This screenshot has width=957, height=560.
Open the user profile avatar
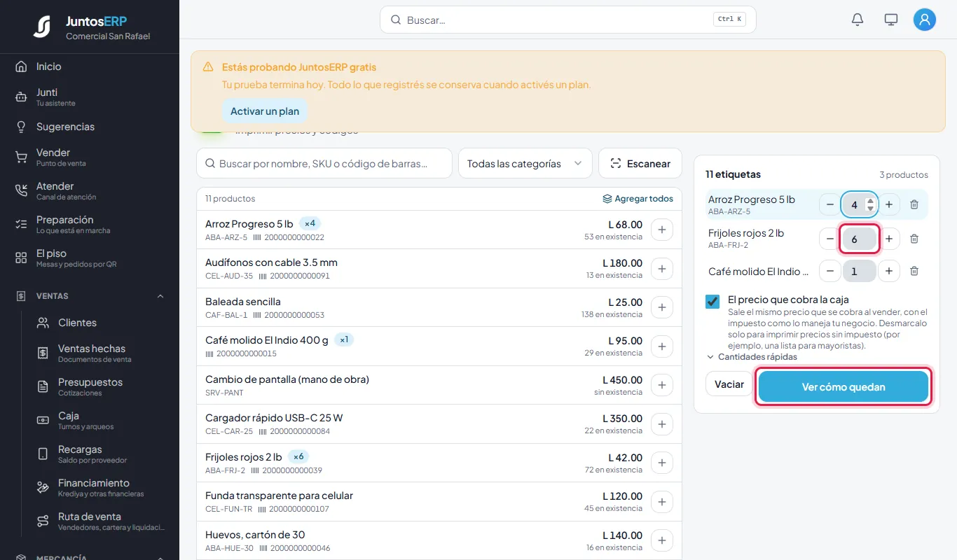[925, 20]
